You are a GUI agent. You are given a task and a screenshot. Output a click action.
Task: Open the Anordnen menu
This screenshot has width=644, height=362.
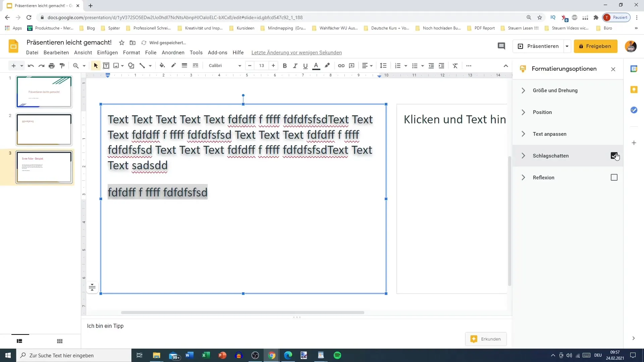[173, 53]
